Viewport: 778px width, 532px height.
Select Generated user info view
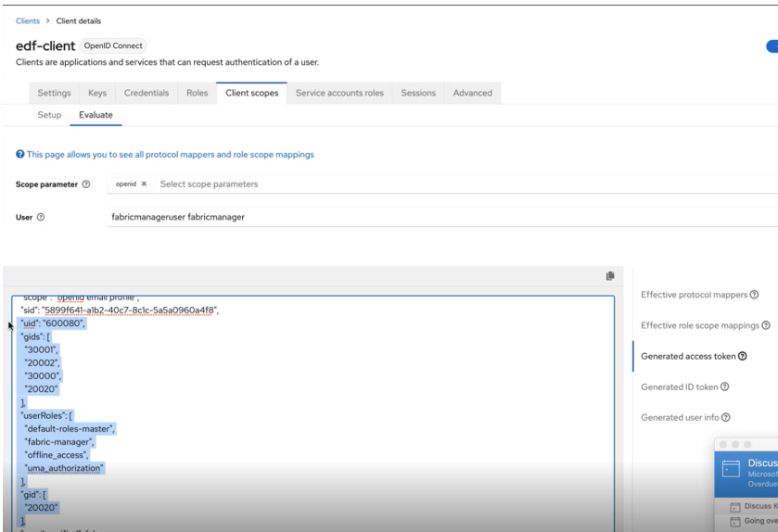point(680,417)
